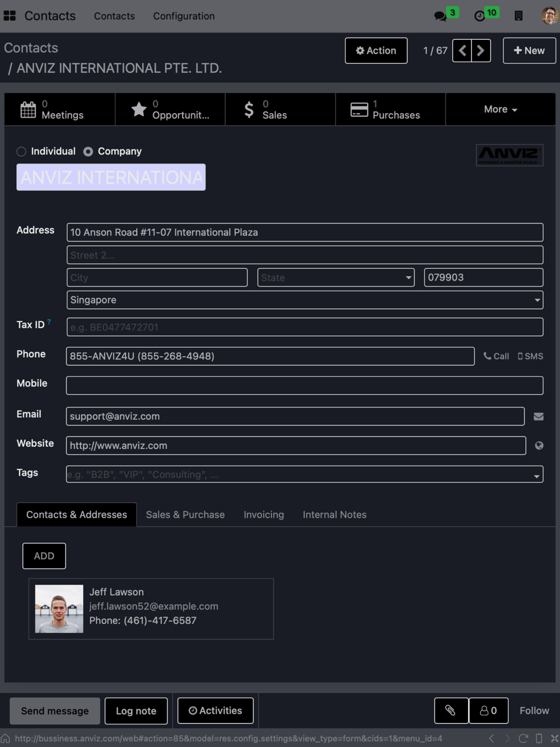Click browser reload icon at bottom
The height and width of the screenshot is (747, 560).
click(523, 739)
